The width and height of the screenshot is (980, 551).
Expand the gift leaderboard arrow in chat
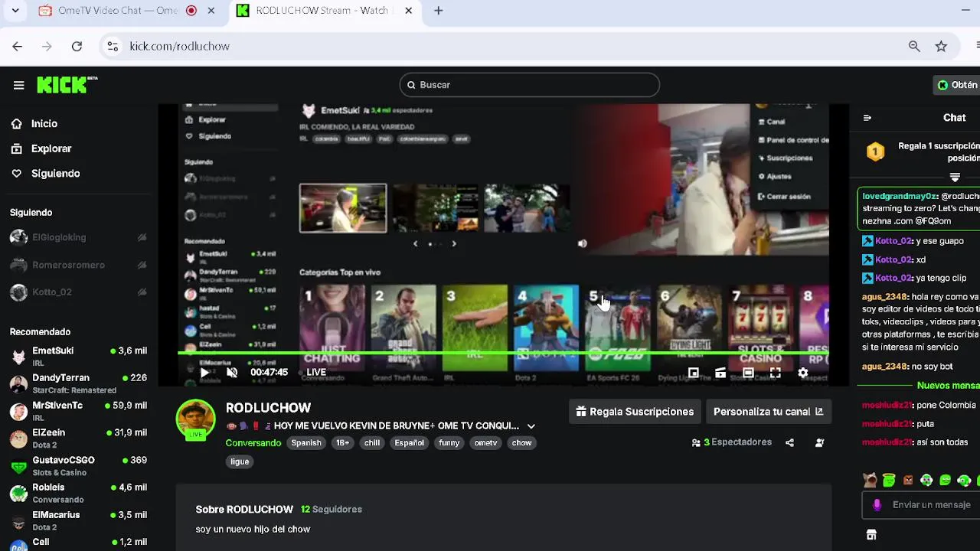click(955, 178)
